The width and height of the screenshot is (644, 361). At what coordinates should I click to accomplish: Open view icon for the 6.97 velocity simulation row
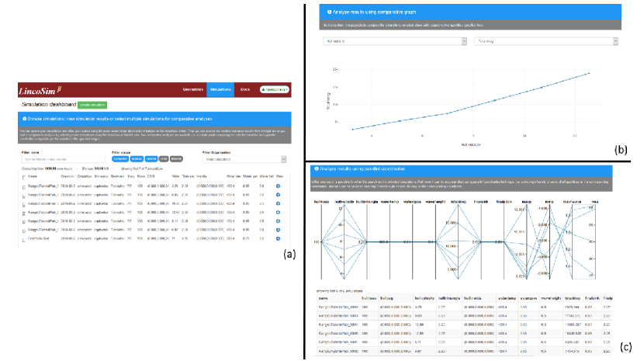(x=278, y=230)
